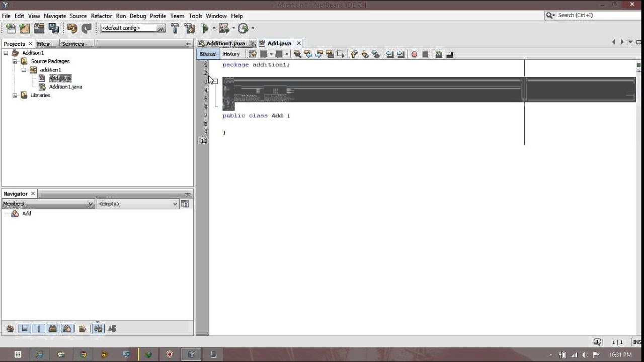The image size is (644, 362).
Task: Run the project with green play icon
Action: (205, 29)
